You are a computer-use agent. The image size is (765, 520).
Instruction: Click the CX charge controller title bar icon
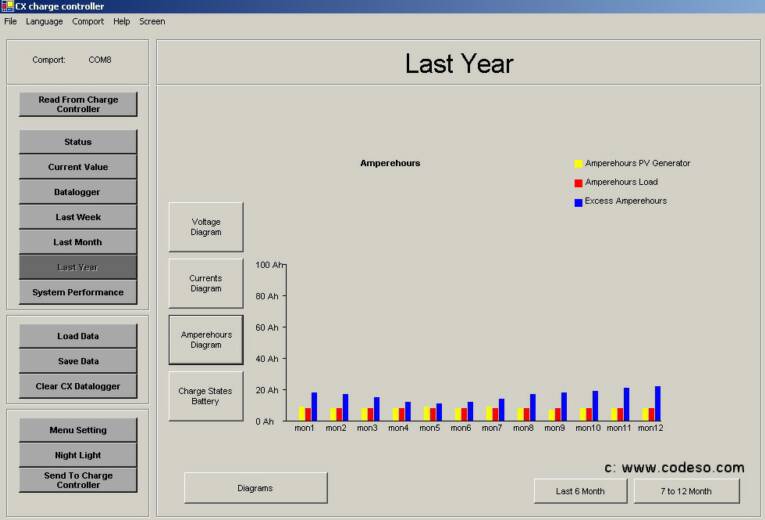pos(7,6)
